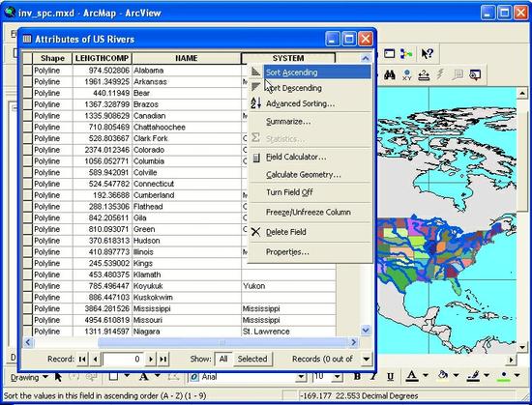Open the Arial font name dropdown

(x=301, y=377)
